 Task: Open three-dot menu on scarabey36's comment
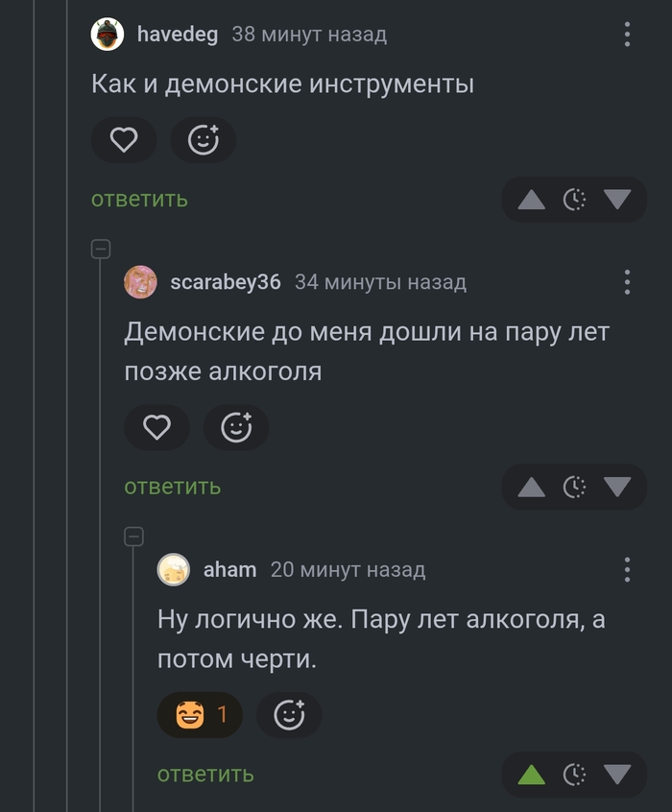pyautogui.click(x=627, y=282)
